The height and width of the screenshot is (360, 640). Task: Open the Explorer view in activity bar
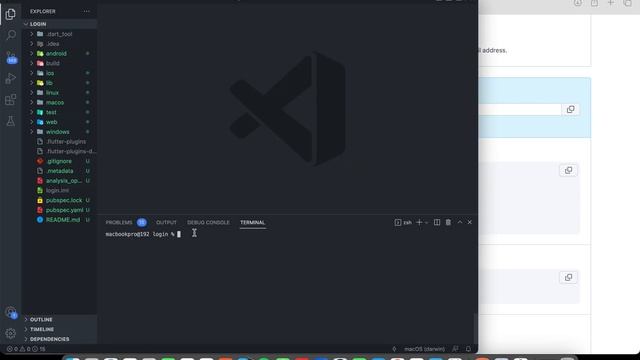tap(11, 14)
